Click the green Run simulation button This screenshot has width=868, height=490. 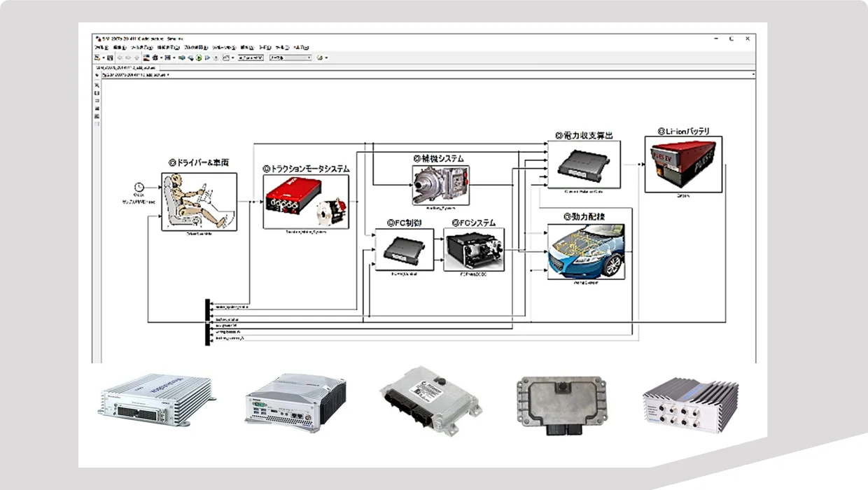(199, 57)
